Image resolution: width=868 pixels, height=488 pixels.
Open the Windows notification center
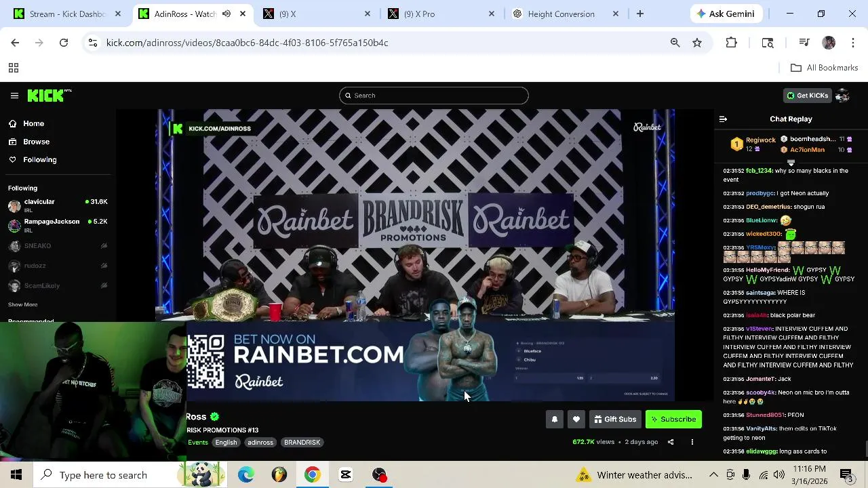click(847, 475)
